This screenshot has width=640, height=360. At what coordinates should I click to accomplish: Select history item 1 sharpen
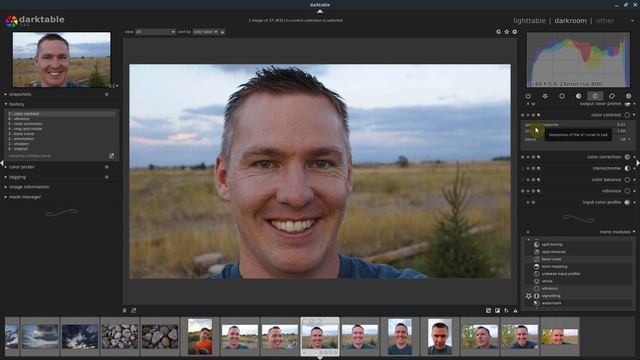(61, 144)
